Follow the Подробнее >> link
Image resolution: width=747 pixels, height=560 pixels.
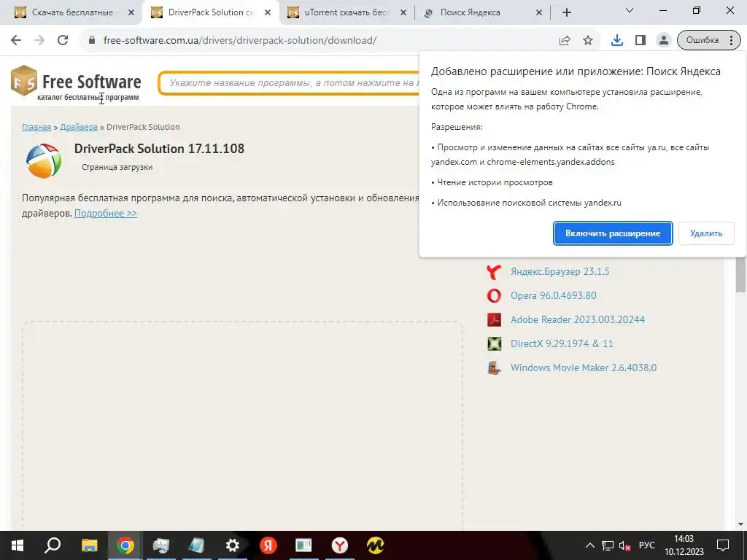click(106, 214)
